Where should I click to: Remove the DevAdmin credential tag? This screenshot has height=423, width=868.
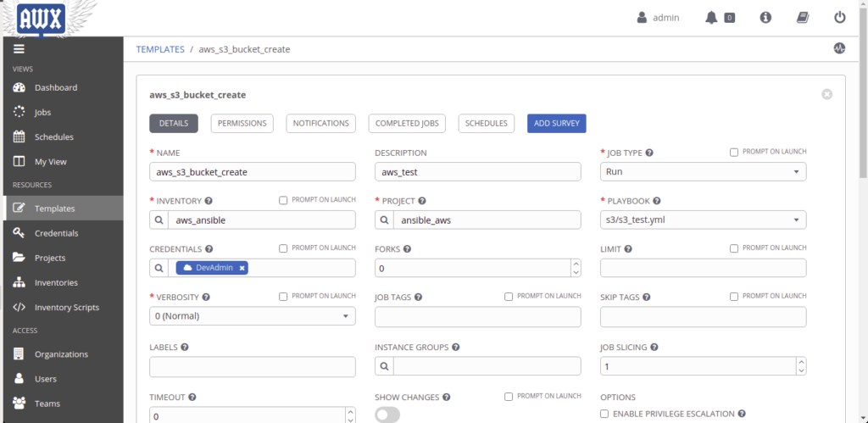[242, 268]
